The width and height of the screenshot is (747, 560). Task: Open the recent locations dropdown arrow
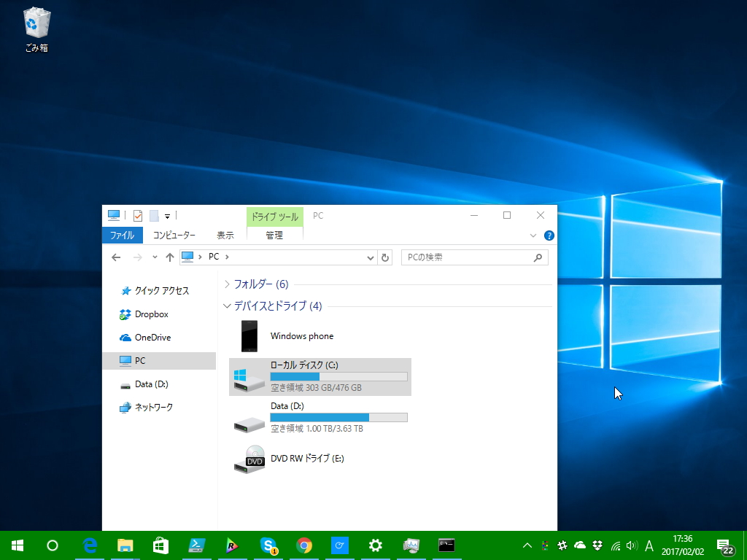[x=155, y=257]
